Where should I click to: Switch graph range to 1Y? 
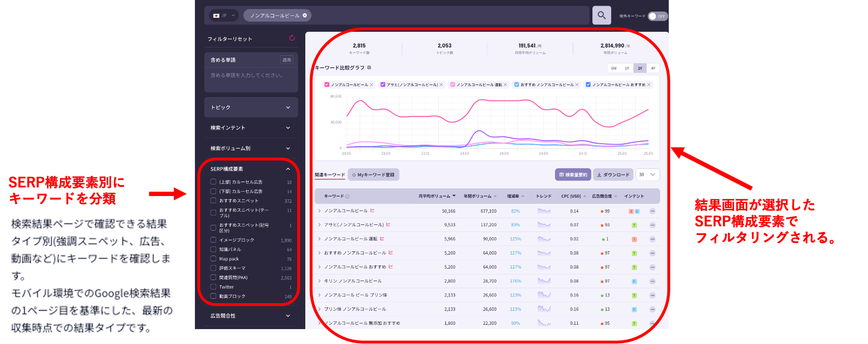tap(627, 68)
